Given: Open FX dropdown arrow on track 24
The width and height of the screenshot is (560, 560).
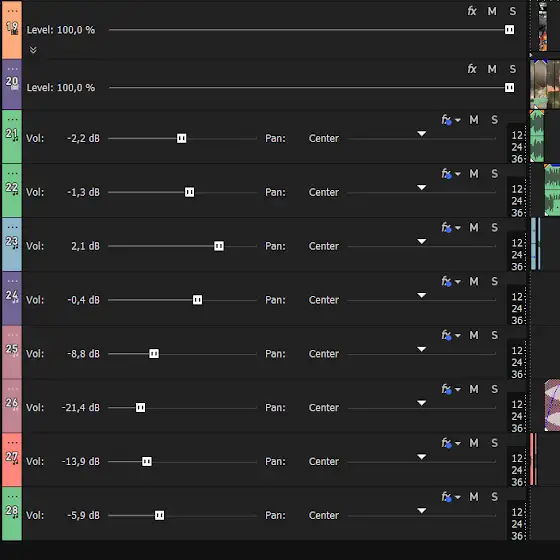Looking at the screenshot, I should [458, 282].
